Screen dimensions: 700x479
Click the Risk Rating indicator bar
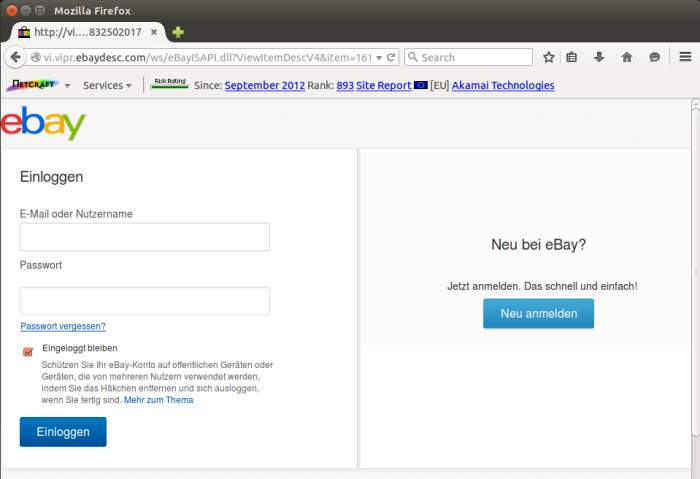(170, 83)
